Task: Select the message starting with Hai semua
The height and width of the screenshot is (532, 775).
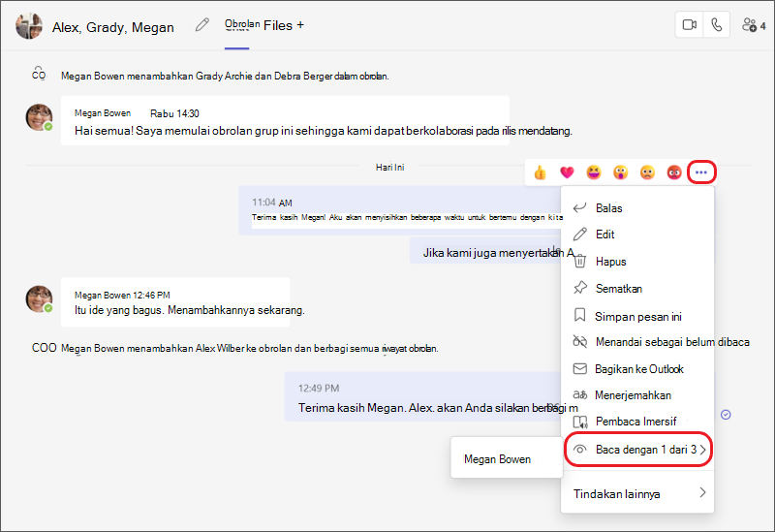Action: (285, 120)
